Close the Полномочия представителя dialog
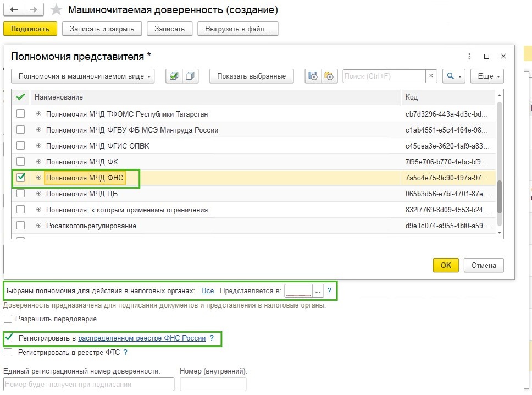532x395 pixels. (503, 56)
